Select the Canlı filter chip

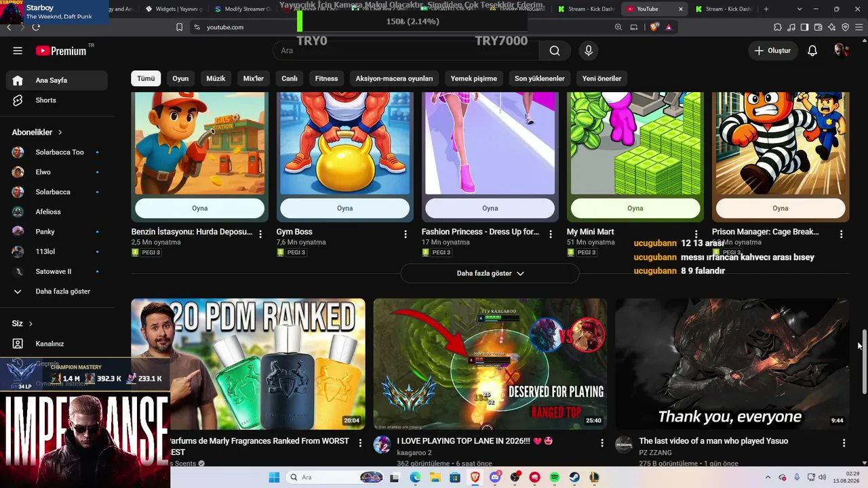pyautogui.click(x=290, y=79)
